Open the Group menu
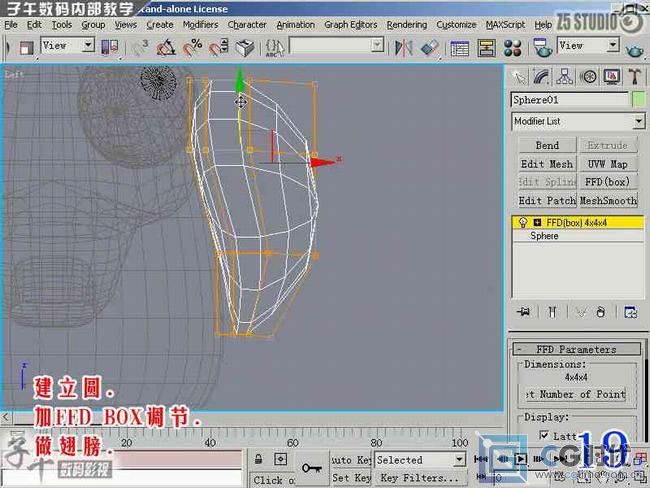The image size is (650, 488). (x=93, y=25)
